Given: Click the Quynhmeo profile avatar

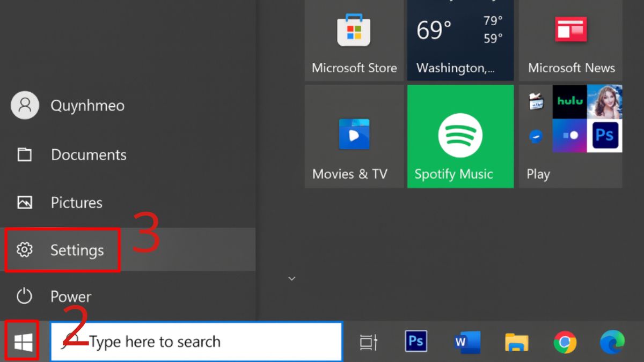Looking at the screenshot, I should (25, 105).
